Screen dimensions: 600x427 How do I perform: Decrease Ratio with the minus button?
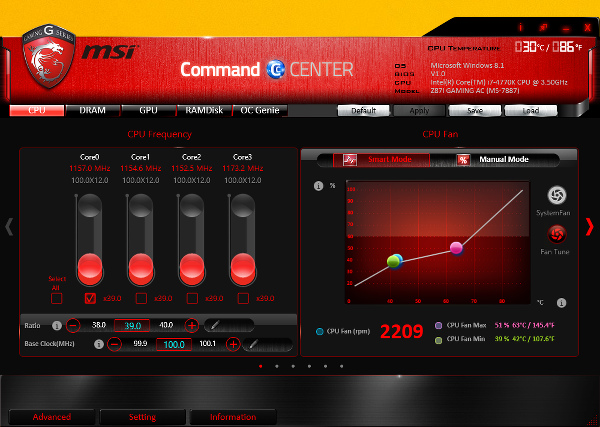click(73, 326)
